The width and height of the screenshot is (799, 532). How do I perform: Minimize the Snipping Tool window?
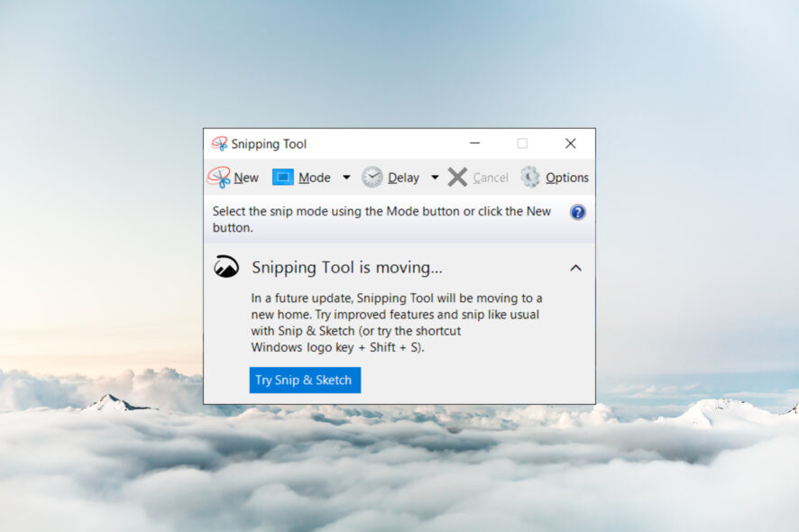click(475, 143)
